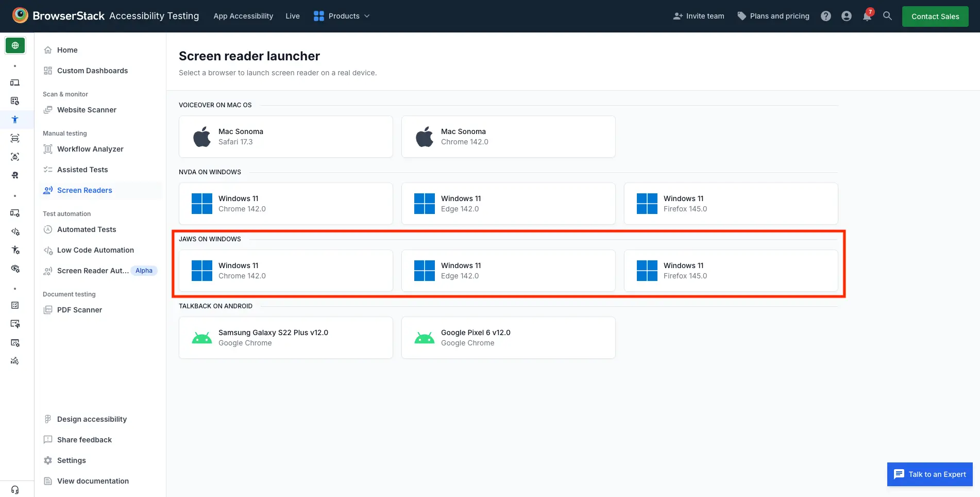Click the notifications bell icon
This screenshot has width=980, height=497.
point(867,16)
